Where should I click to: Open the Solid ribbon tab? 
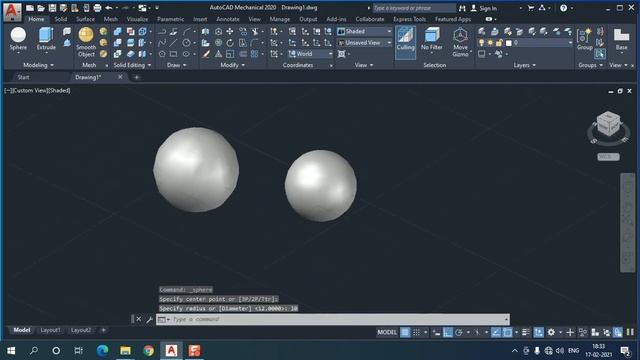tap(61, 19)
